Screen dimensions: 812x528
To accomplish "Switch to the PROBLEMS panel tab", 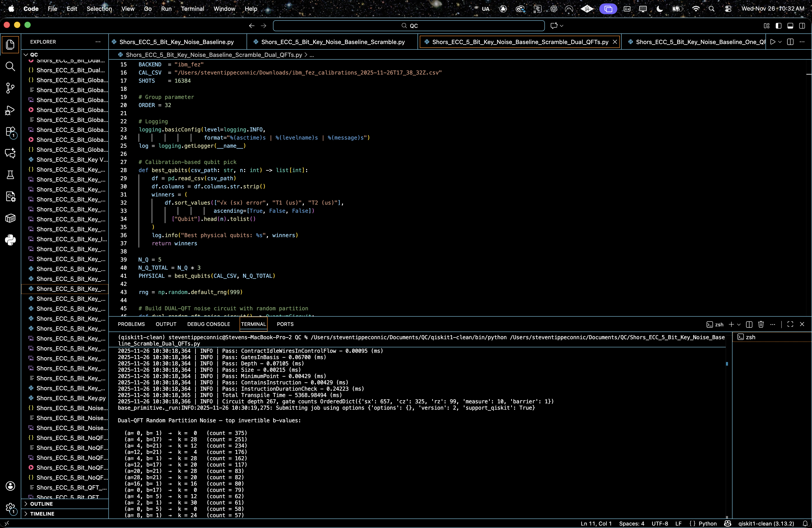I will coord(131,324).
